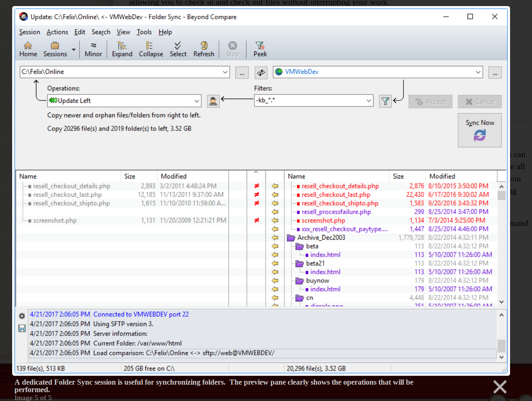Select right resell_checkout_last.php file
Image resolution: width=532 pixels, height=401 pixels.
click(x=336, y=194)
